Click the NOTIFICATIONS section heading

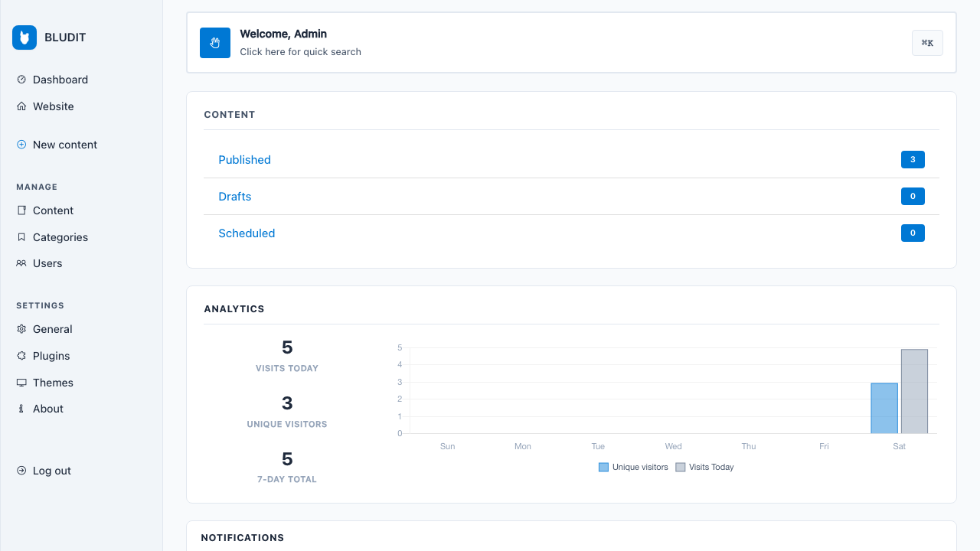pos(243,538)
